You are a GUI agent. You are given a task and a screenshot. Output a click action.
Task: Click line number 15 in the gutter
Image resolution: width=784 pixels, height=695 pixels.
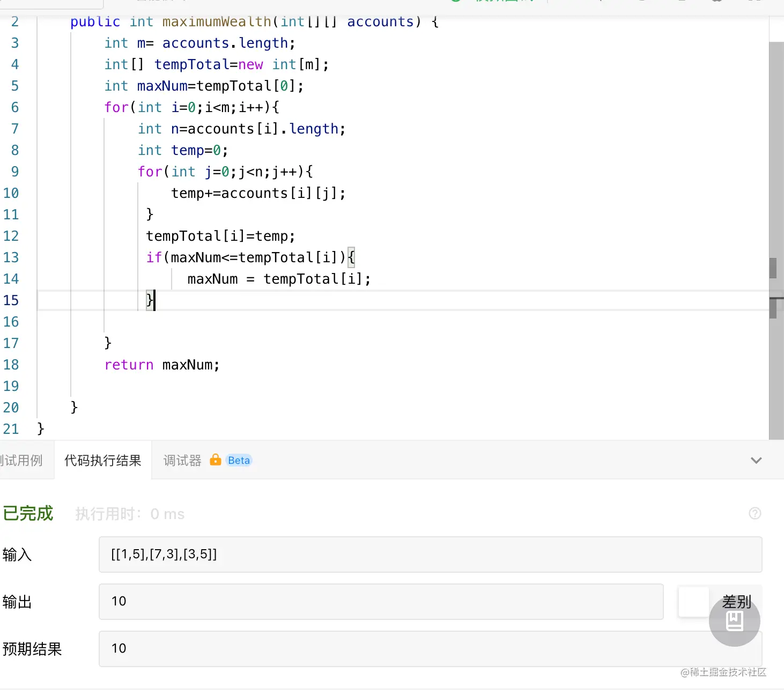[11, 300]
